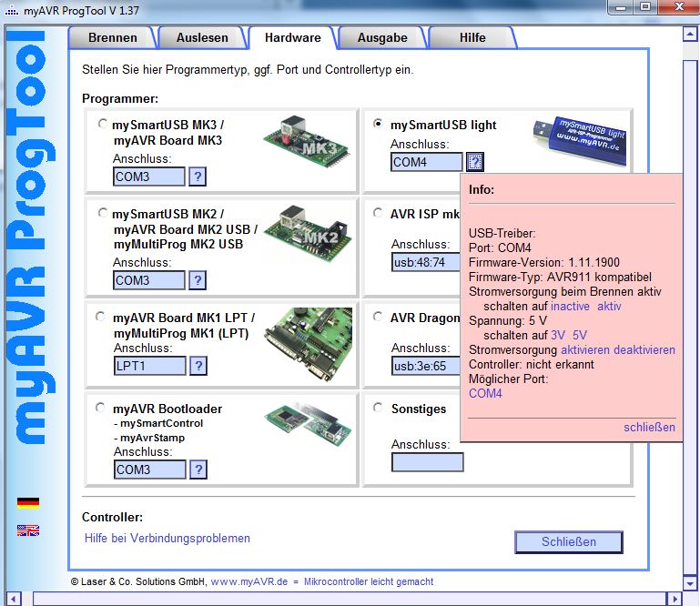The height and width of the screenshot is (606, 700).
Task: Select mySmartUSB light programmer radio button
Action: 378,124
